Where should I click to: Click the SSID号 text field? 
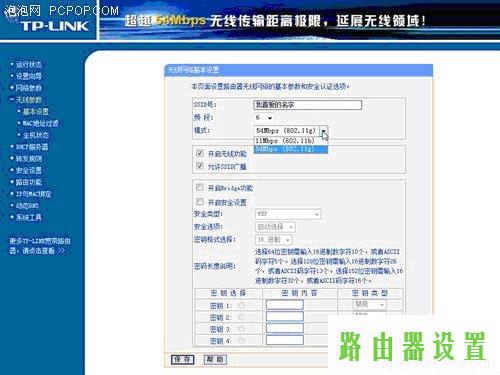coord(307,105)
